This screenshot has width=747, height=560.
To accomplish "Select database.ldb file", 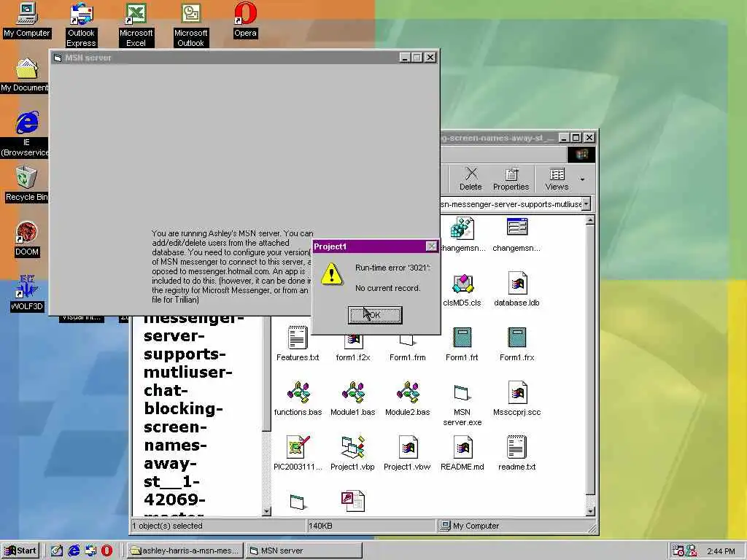I will [517, 289].
